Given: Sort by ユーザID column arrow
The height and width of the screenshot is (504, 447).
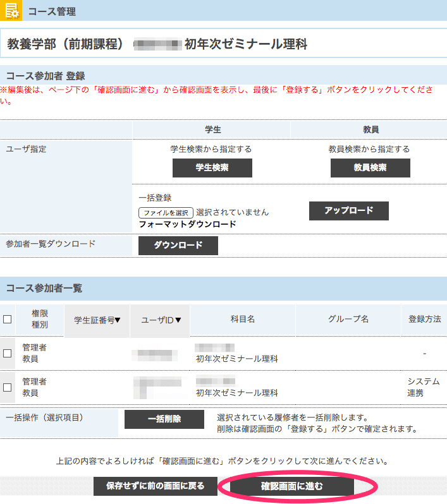Looking at the screenshot, I should pos(178,320).
